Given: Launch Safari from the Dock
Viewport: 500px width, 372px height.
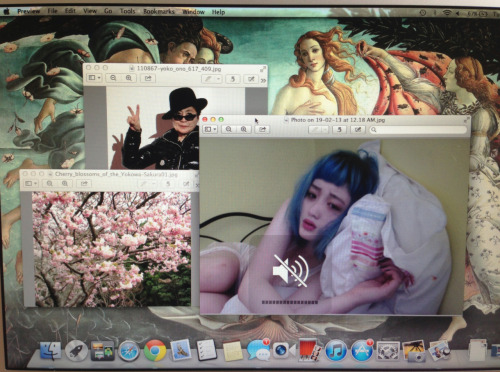Looking at the screenshot, I should [129, 351].
